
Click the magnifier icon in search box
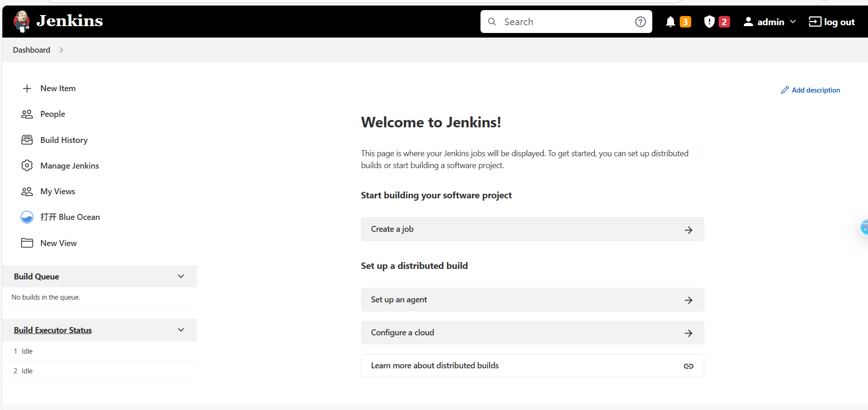click(x=492, y=22)
